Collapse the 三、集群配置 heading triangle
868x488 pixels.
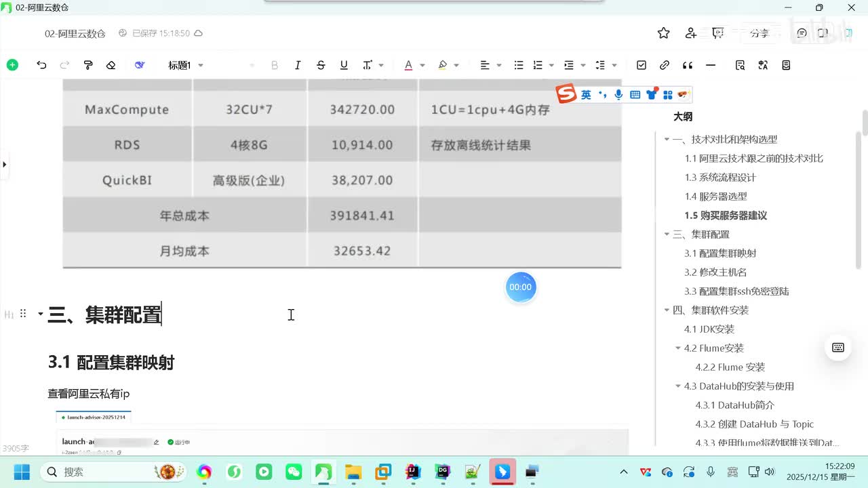point(40,314)
